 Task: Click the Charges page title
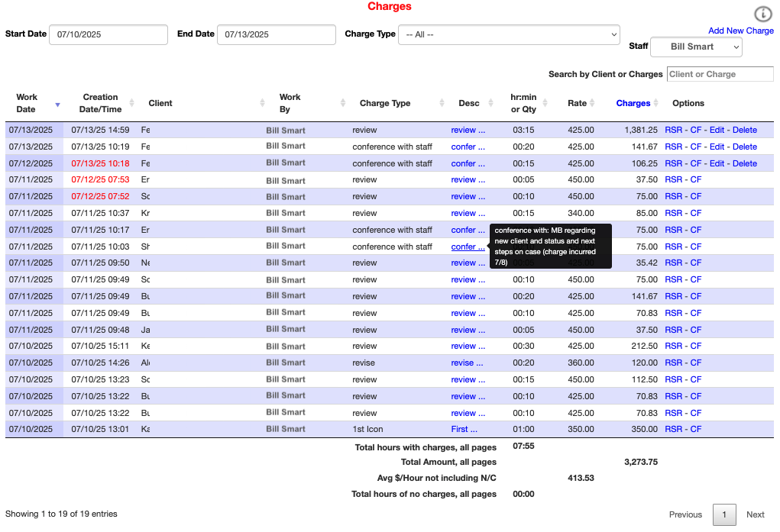point(390,6)
